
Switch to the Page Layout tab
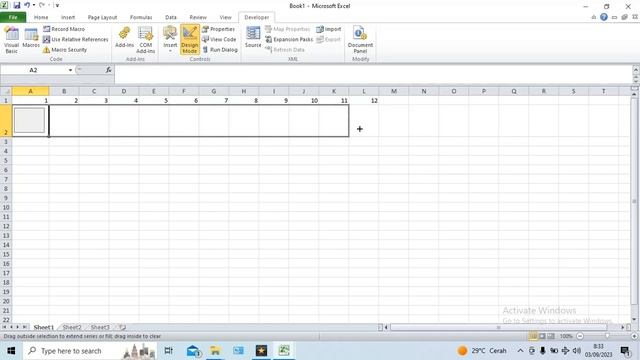[x=102, y=17]
